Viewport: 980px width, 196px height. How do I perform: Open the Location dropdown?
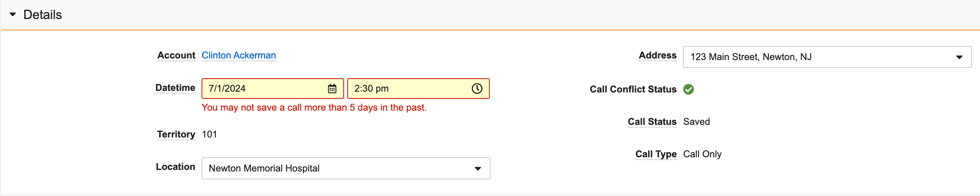pyautogui.click(x=478, y=169)
